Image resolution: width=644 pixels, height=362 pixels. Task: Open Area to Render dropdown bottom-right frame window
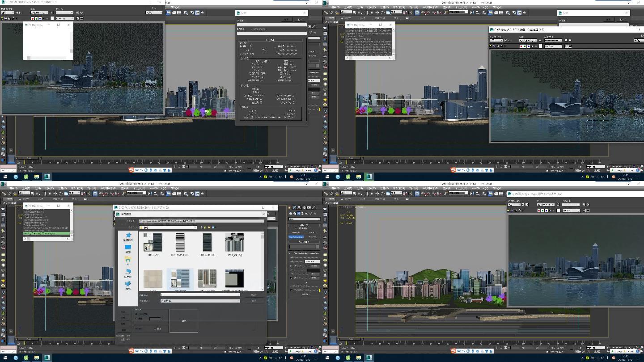point(514,204)
